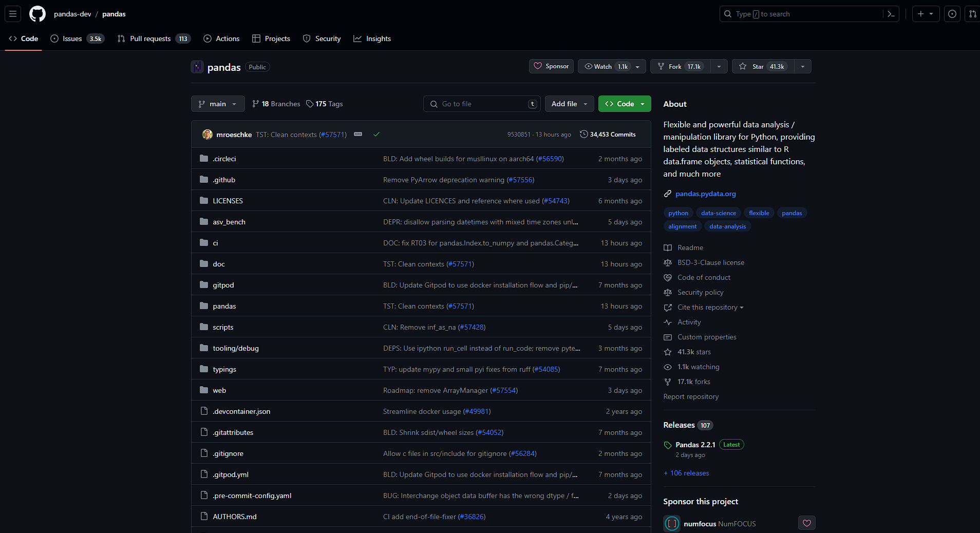View all 34,453 commits

[x=608, y=135]
